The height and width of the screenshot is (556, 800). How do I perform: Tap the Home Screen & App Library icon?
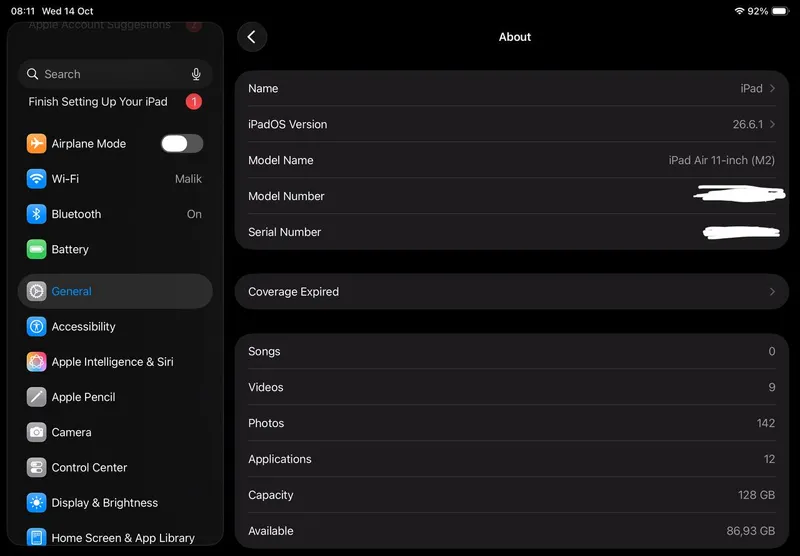36,537
